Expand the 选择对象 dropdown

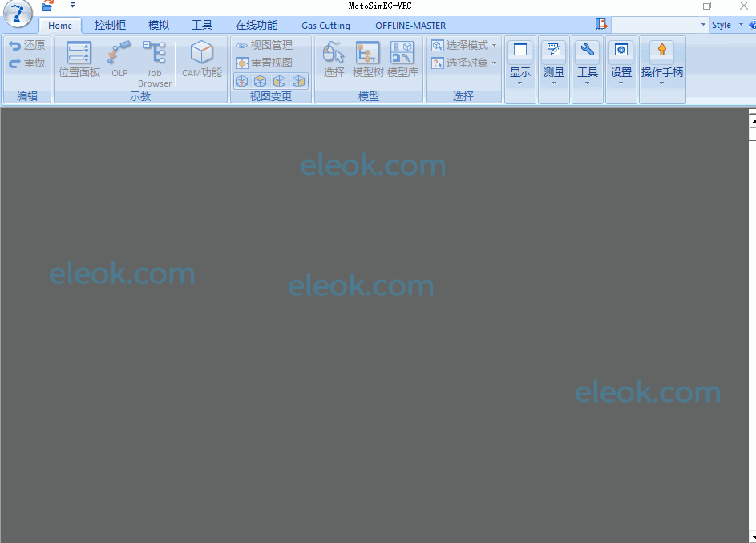pos(464,63)
